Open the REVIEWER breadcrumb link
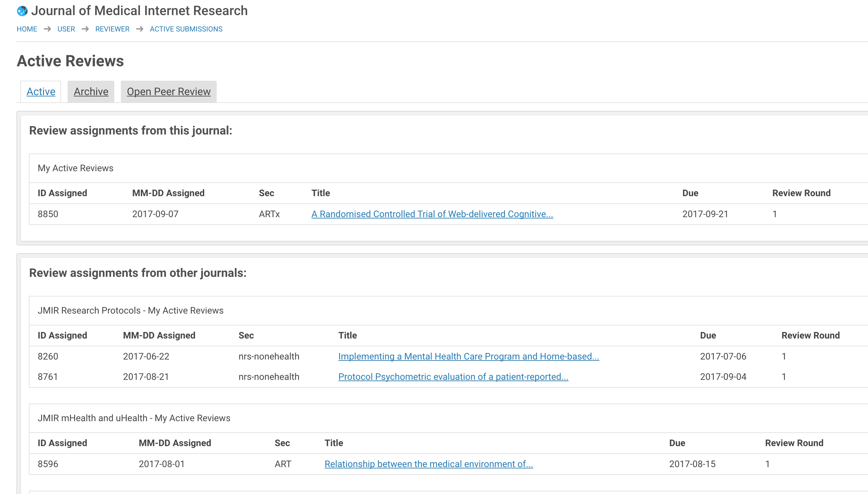 pos(112,29)
